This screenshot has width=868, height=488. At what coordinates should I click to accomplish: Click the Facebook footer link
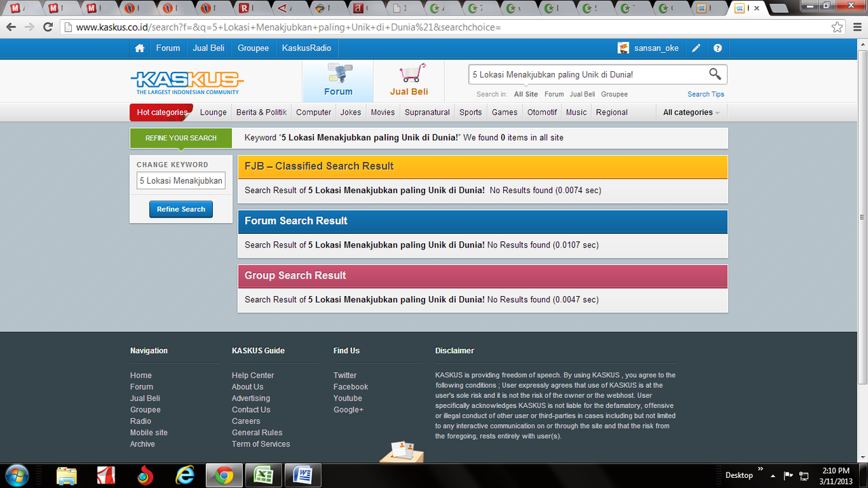[x=351, y=387]
